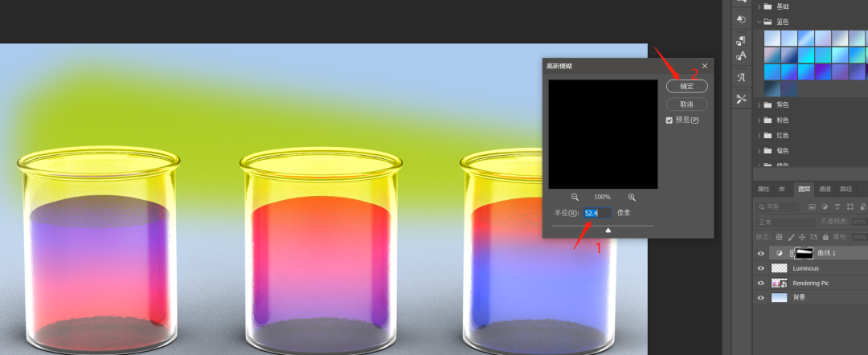Filter layers by shape layer icon

[850, 206]
